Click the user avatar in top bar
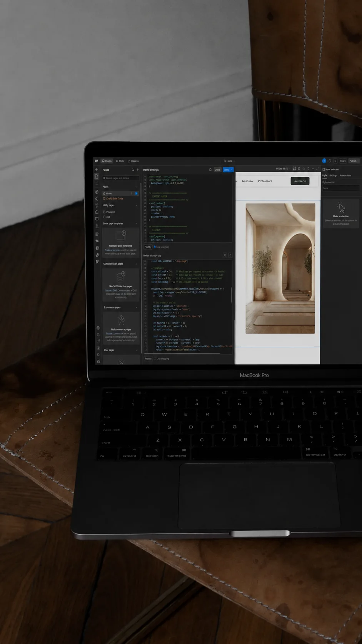This screenshot has width=362, height=644. 324,161
